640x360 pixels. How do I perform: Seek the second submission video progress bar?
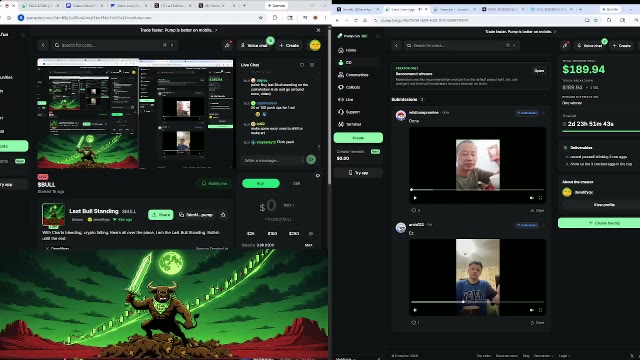(x=477, y=302)
